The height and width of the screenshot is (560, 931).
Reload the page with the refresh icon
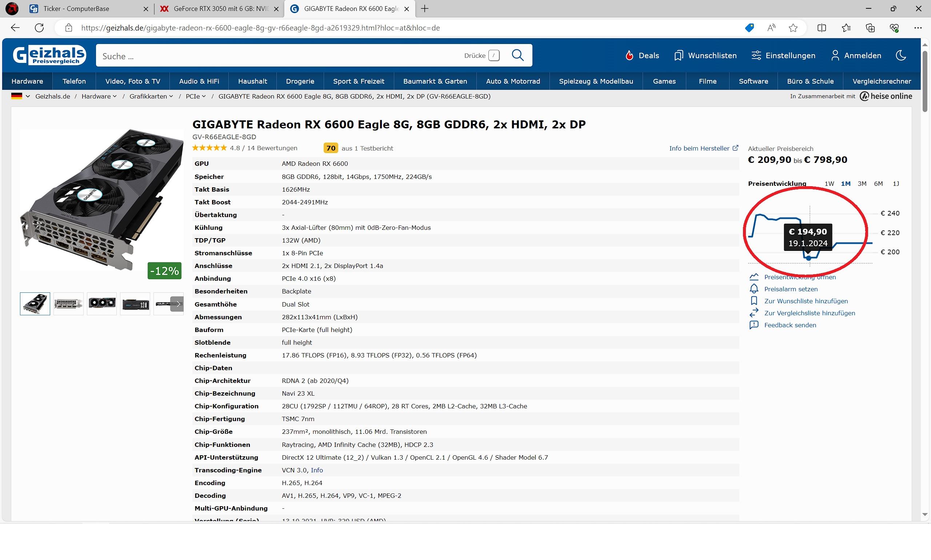(x=39, y=28)
